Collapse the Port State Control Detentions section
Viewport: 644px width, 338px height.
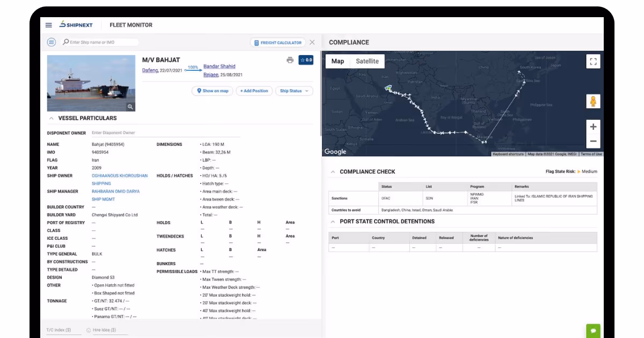pos(333,222)
